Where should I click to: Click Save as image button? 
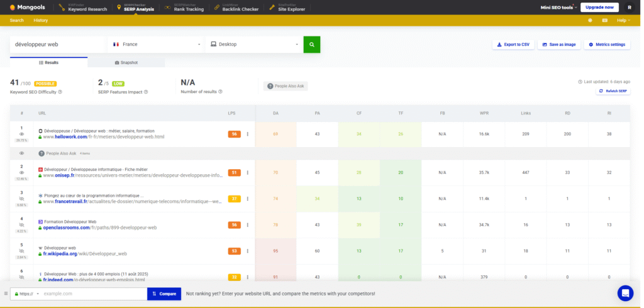pyautogui.click(x=559, y=45)
